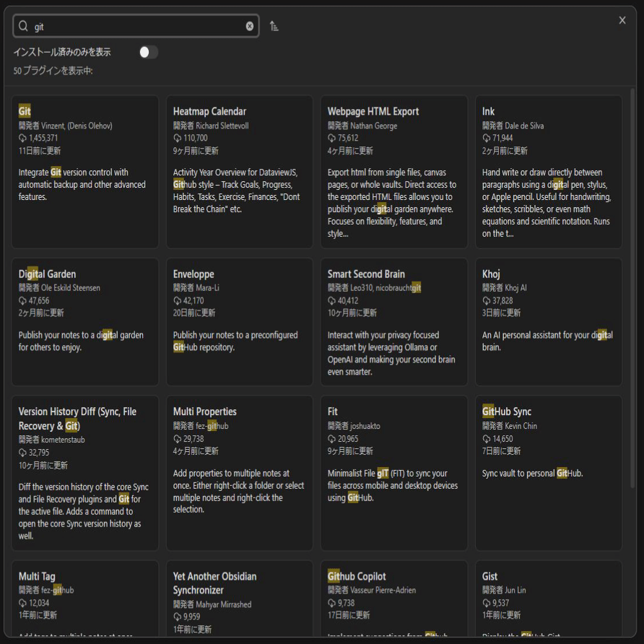Click the download icon beside 9,959

pyautogui.click(x=177, y=617)
